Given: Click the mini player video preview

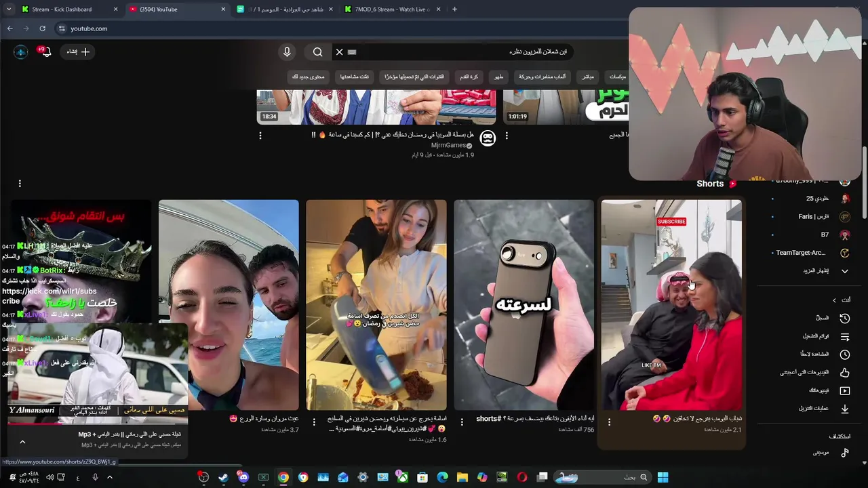Looking at the screenshot, I should coord(98,373).
